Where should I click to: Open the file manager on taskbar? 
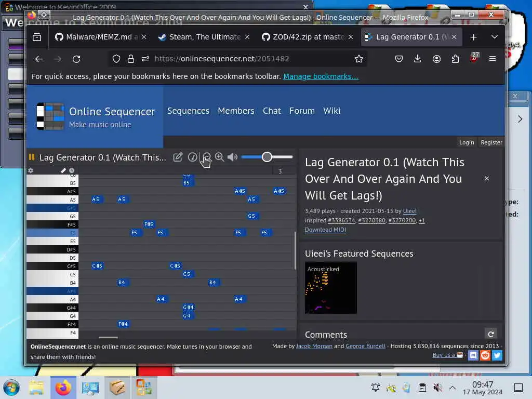pos(36,388)
